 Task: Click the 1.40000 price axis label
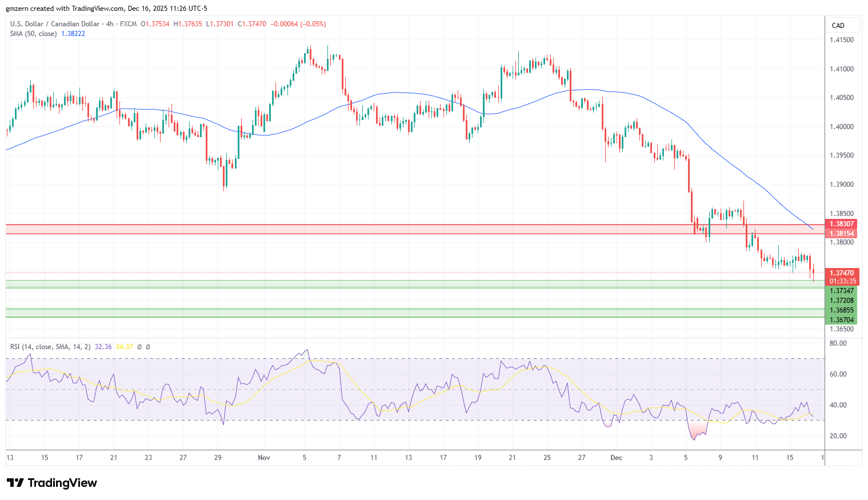842,127
